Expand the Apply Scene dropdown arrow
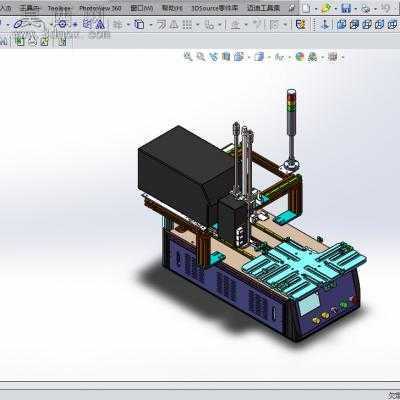400x400 pixels. pos(322,58)
